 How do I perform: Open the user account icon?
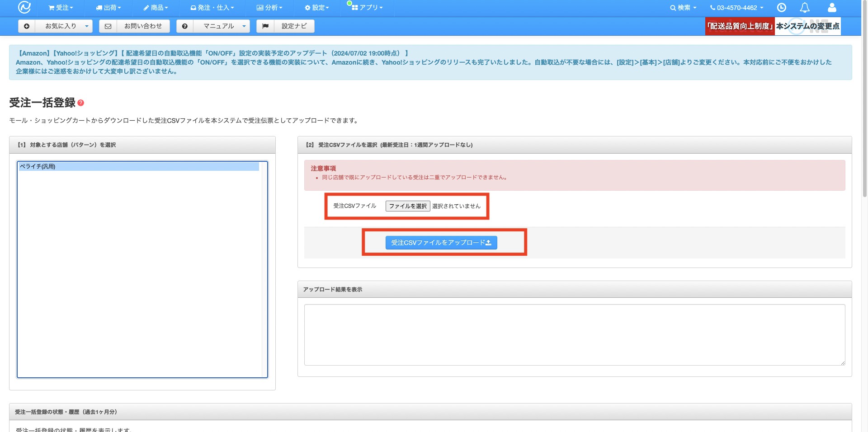(832, 8)
